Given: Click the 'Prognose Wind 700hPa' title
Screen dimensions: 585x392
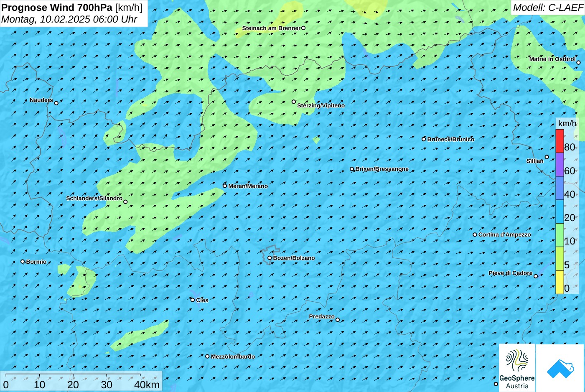Looking at the screenshot, I should click(x=57, y=7).
